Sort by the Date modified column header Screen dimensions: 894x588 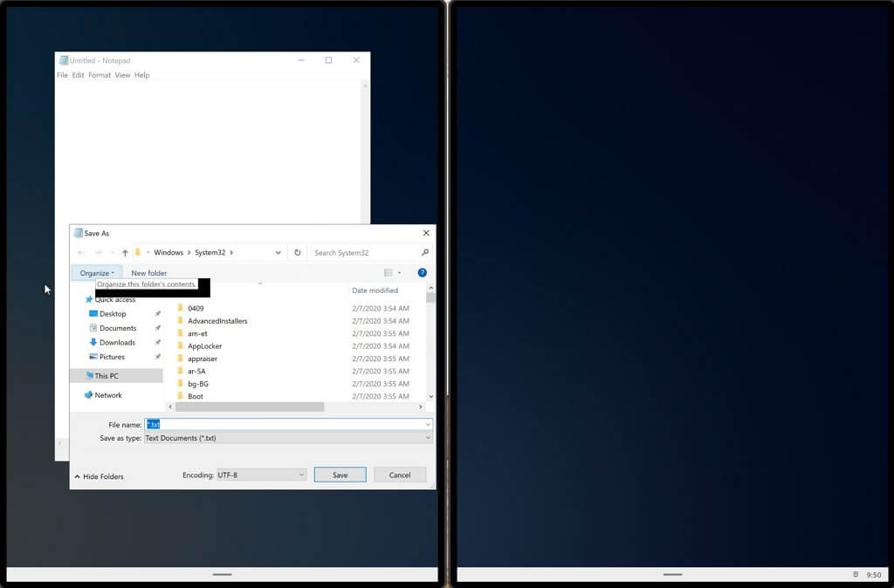tap(375, 291)
